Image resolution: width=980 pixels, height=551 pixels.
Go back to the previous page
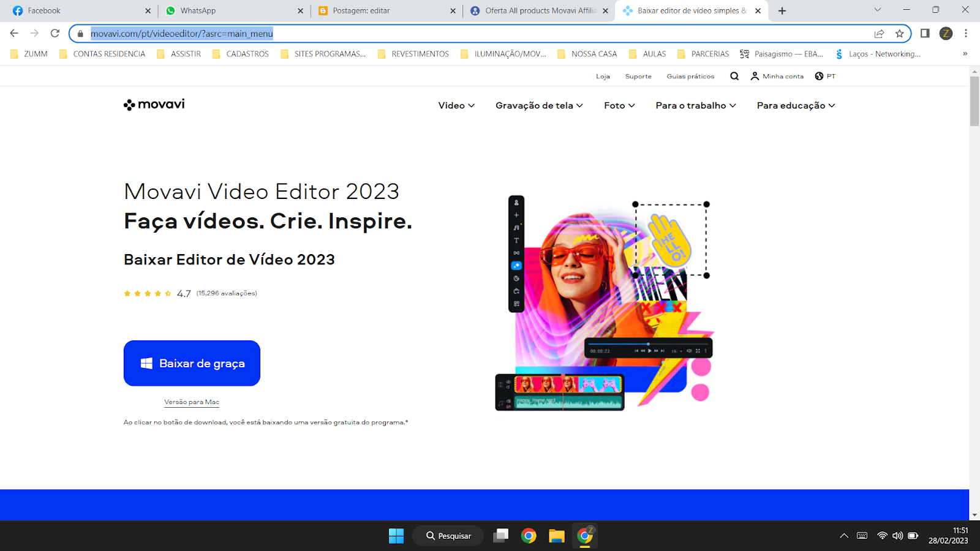tap(14, 33)
